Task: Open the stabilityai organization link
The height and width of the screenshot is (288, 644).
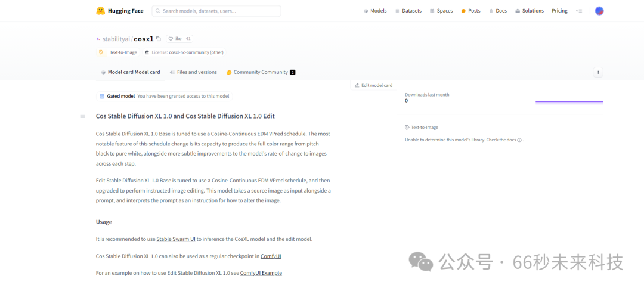Action: 116,39
